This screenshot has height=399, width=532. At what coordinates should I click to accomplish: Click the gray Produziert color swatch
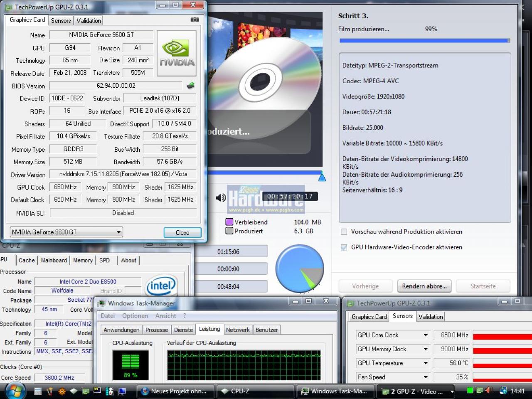(229, 231)
